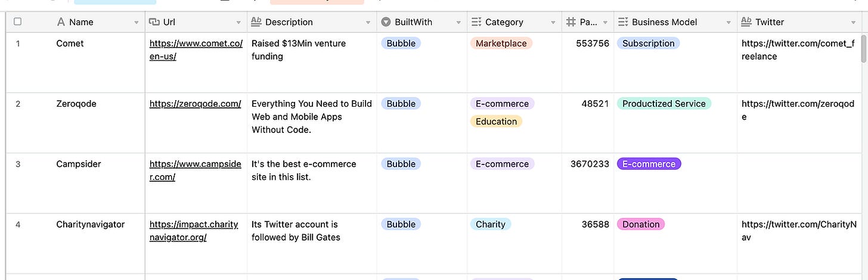Open the zeroqode.com link

[x=195, y=104]
